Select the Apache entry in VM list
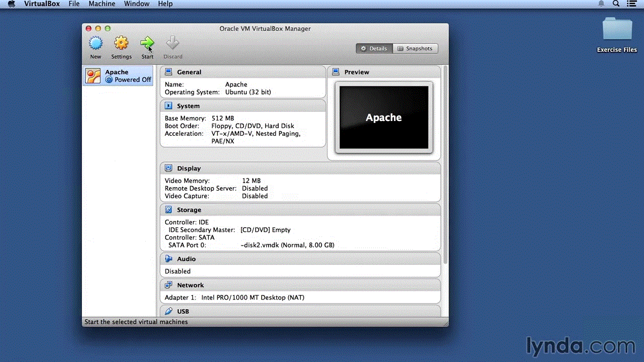 [118, 76]
